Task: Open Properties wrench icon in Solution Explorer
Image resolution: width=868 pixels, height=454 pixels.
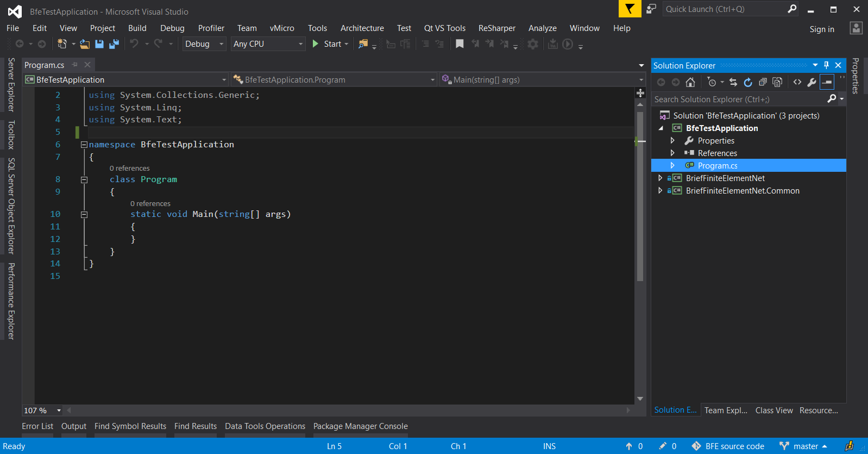Action: click(x=812, y=82)
